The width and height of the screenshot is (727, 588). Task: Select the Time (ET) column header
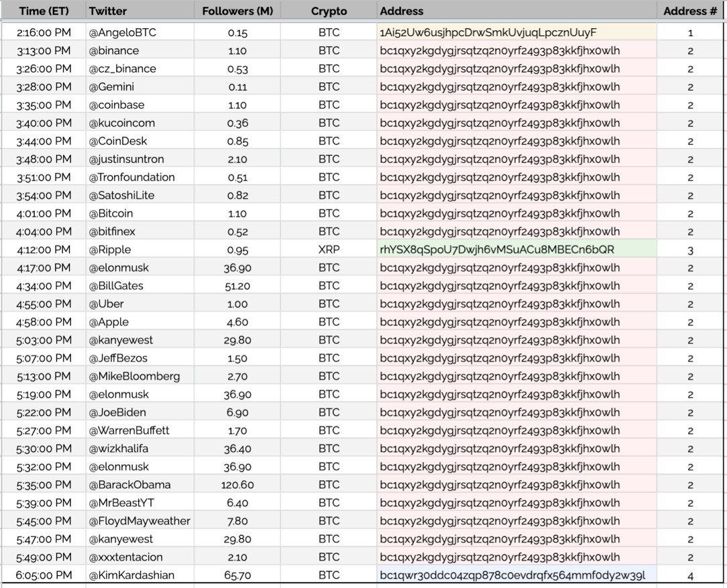44,11
